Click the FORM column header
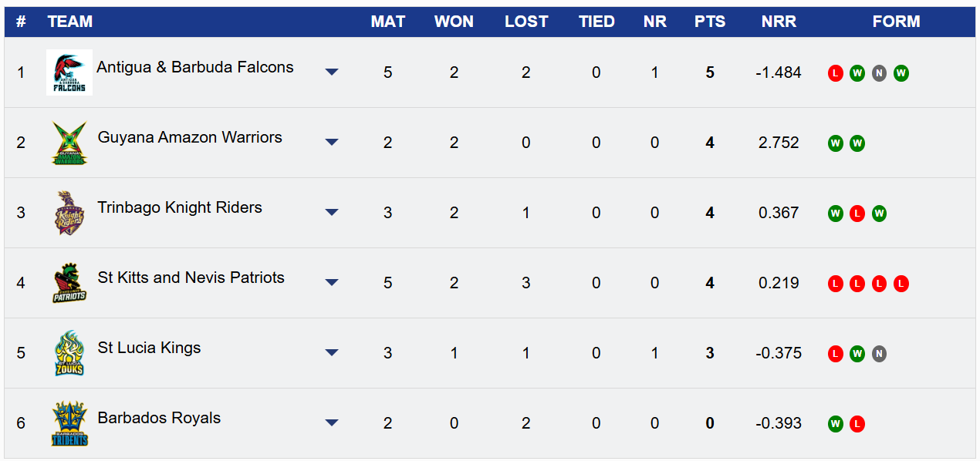 (x=896, y=22)
